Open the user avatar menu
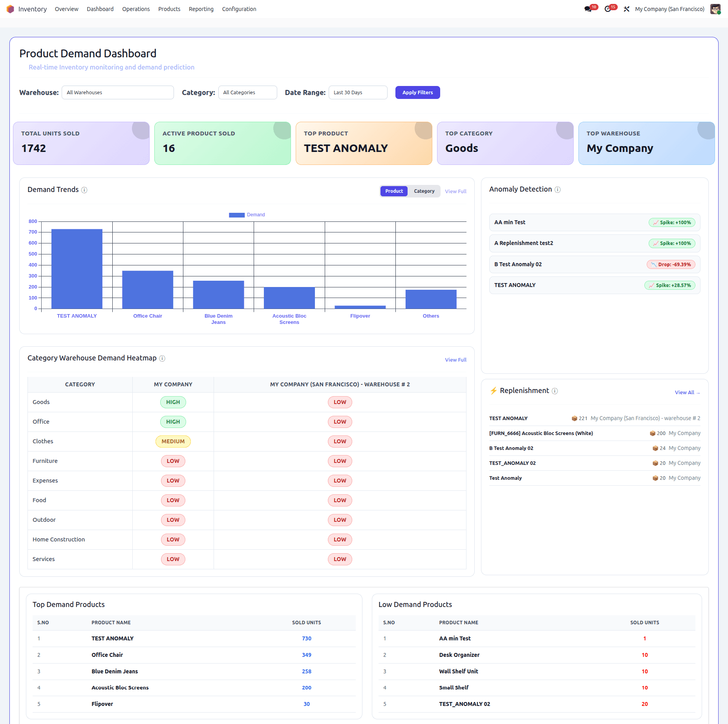 [x=715, y=9]
